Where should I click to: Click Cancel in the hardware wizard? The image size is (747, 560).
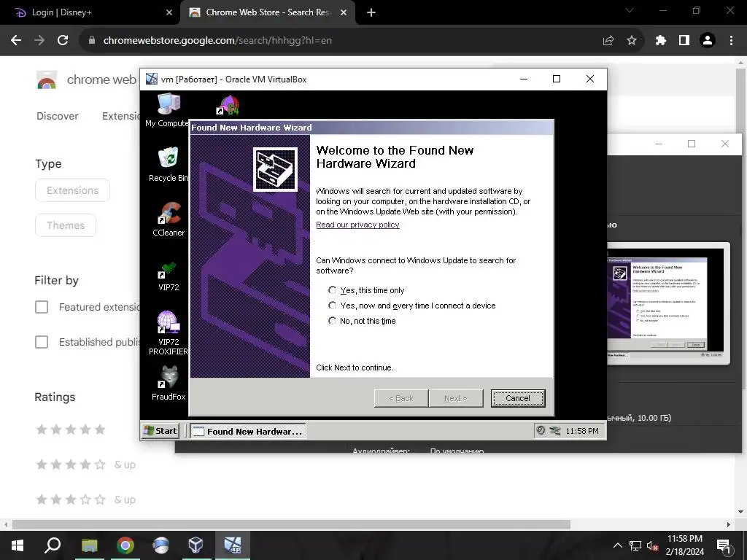click(x=518, y=398)
